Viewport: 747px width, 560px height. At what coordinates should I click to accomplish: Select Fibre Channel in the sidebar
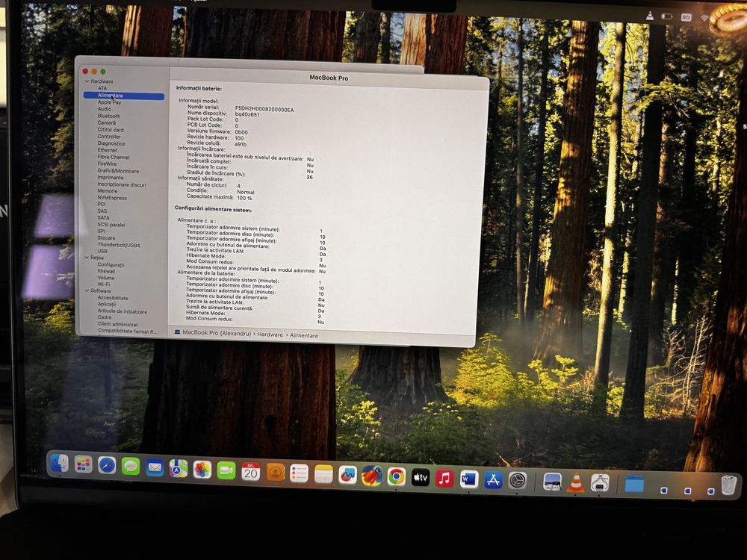coord(114,157)
